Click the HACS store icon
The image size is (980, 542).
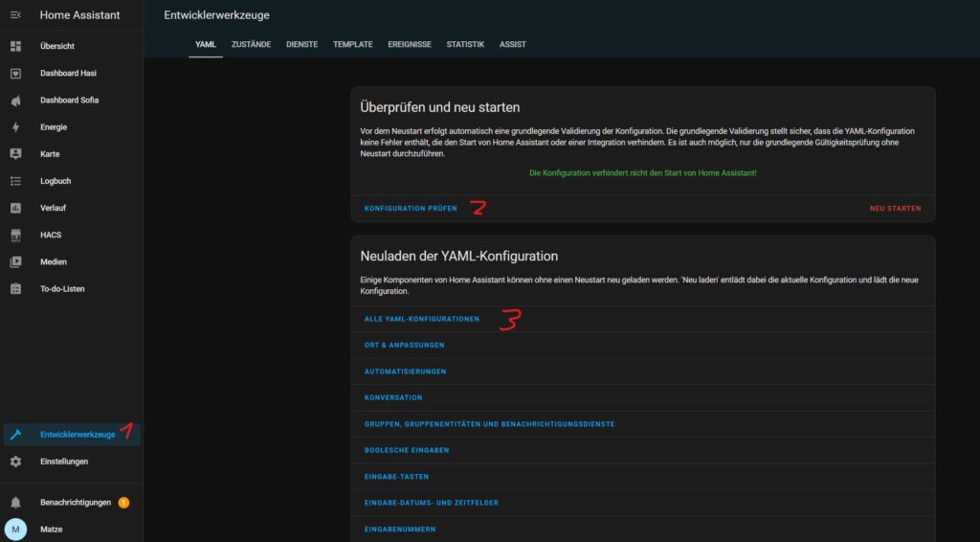coord(15,235)
